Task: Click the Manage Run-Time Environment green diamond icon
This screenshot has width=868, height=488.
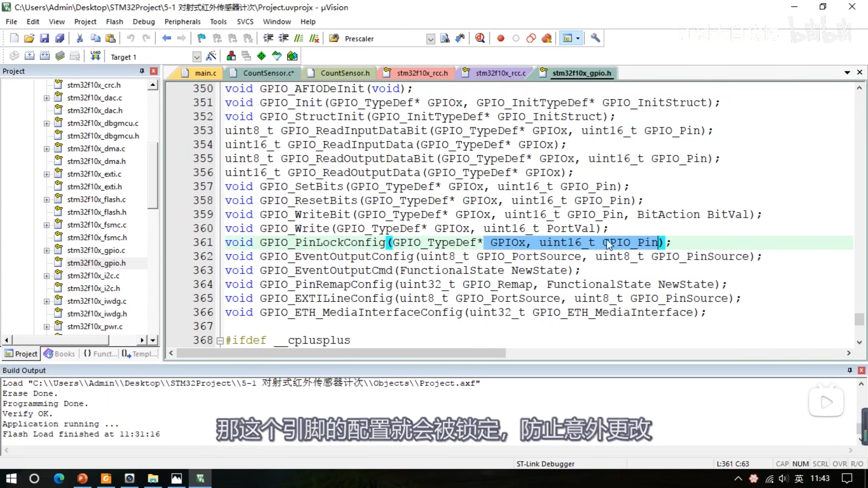Action: pos(261,56)
